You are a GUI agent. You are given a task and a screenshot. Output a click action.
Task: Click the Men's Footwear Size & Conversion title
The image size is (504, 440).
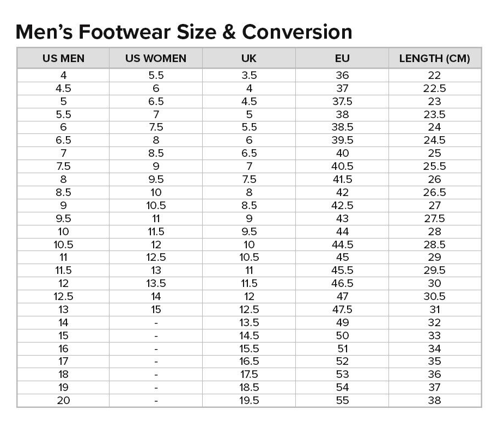tap(184, 32)
